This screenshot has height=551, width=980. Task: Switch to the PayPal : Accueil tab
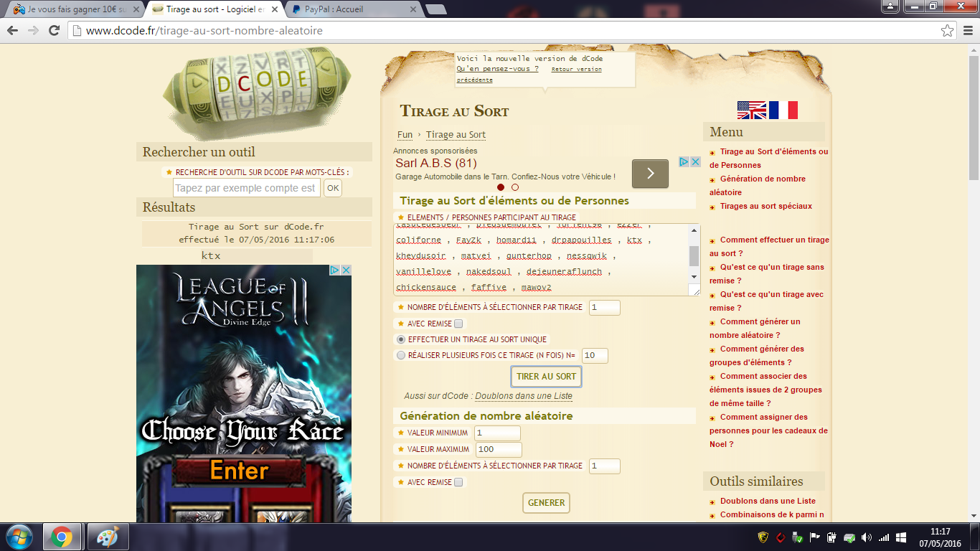pos(350,9)
